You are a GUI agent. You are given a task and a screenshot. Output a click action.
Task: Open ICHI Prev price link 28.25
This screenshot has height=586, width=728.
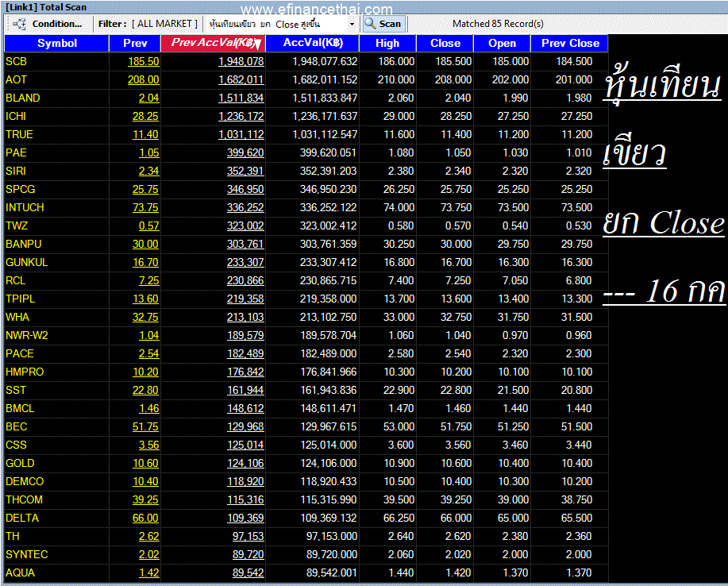pos(145,116)
